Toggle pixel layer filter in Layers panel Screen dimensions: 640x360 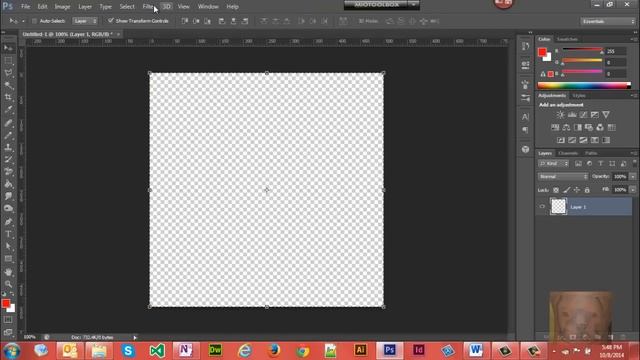pos(578,164)
